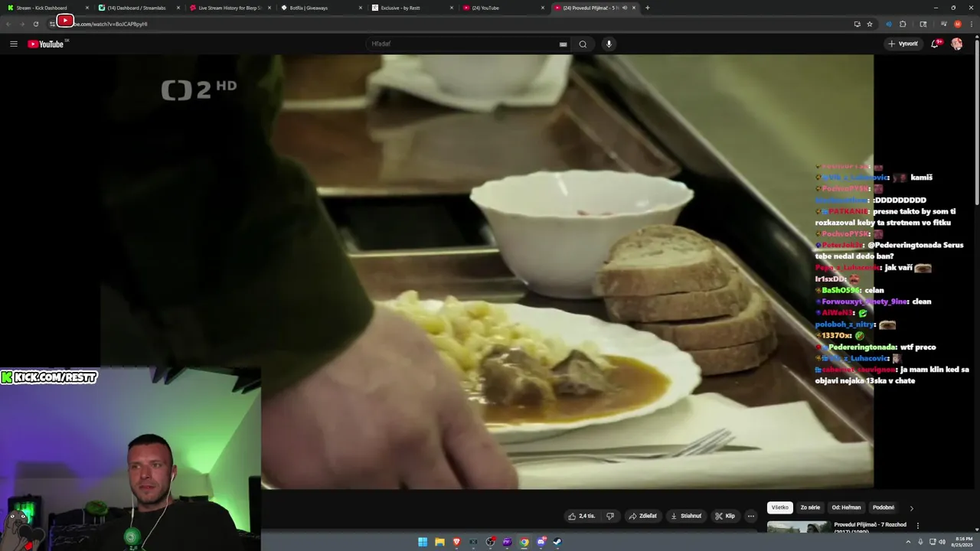980x551 pixels.
Task: Open the system volume tray icon
Action: click(942, 542)
